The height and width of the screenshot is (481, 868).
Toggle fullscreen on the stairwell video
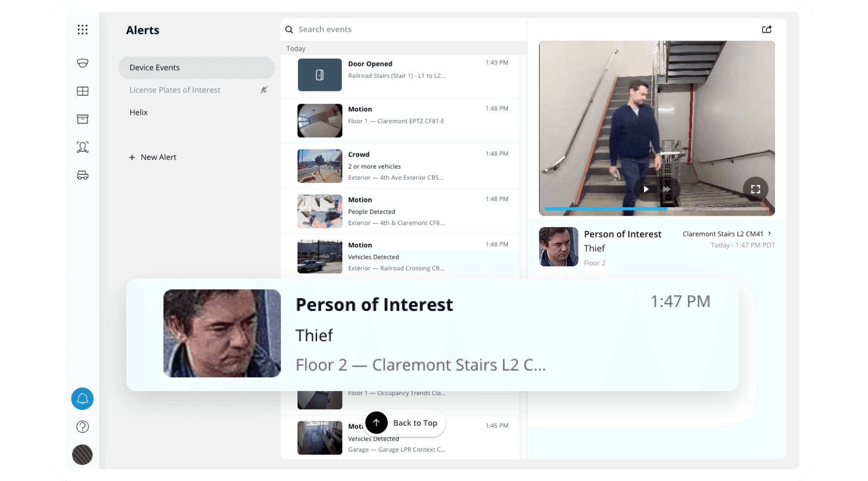pyautogui.click(x=755, y=189)
